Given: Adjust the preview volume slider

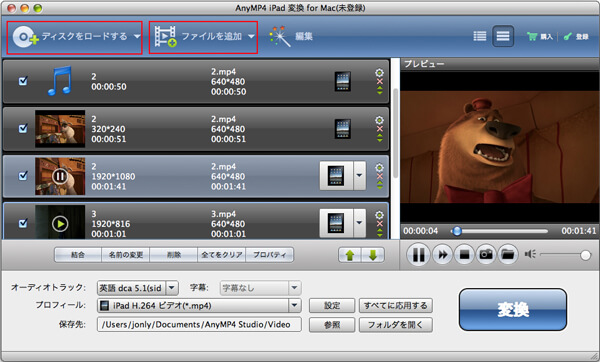Looking at the screenshot, I should [x=565, y=254].
